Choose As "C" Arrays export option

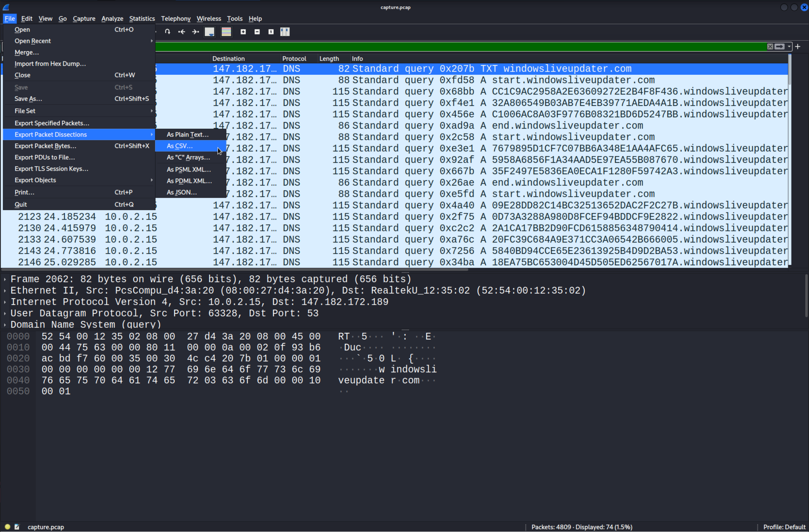(190, 157)
